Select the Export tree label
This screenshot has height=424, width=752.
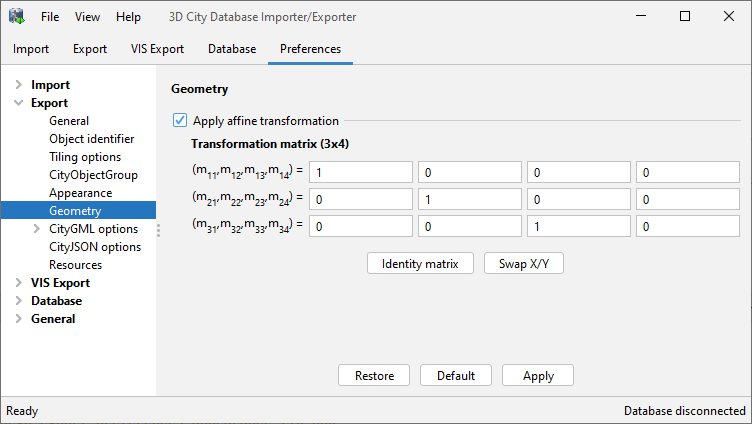(x=49, y=103)
